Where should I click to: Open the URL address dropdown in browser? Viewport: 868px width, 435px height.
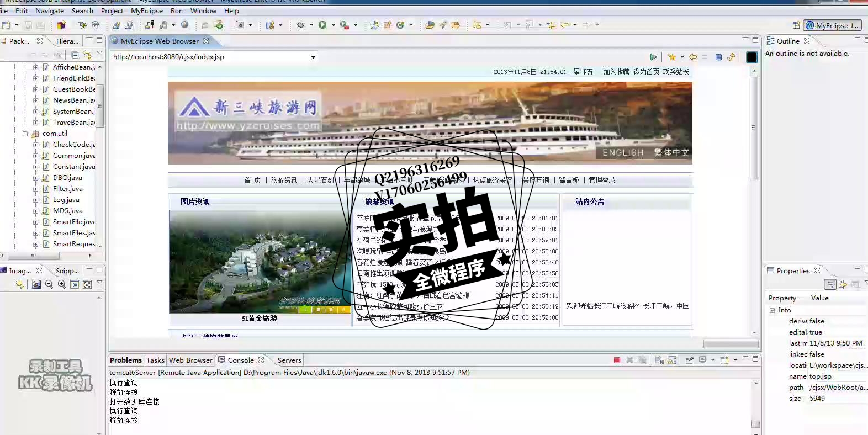[313, 57]
